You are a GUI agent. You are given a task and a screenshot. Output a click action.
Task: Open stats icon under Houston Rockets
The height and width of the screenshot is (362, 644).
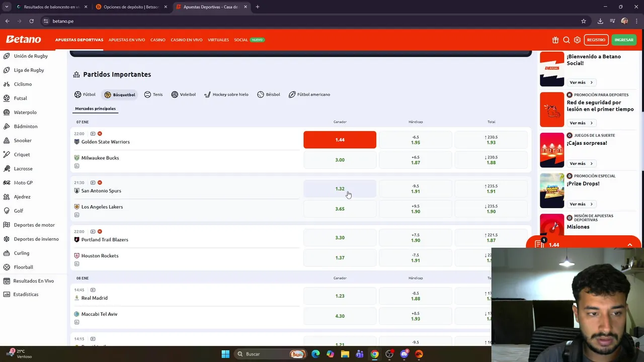(x=76, y=263)
